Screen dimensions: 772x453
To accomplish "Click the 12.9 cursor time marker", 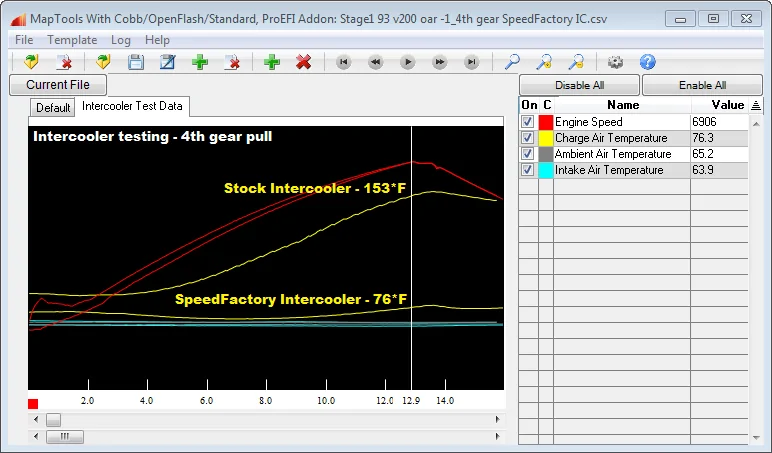I will click(x=411, y=401).
